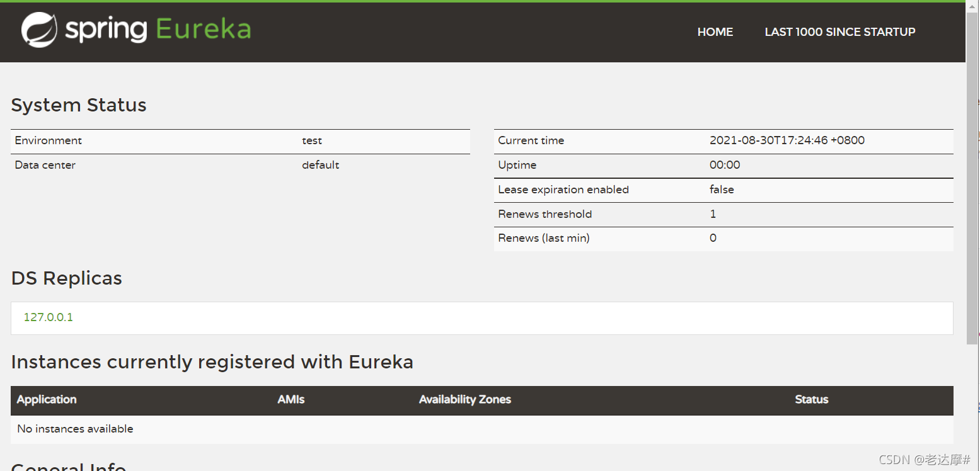Click the AMIs column header
Image resolution: width=980 pixels, height=471 pixels.
291,400
